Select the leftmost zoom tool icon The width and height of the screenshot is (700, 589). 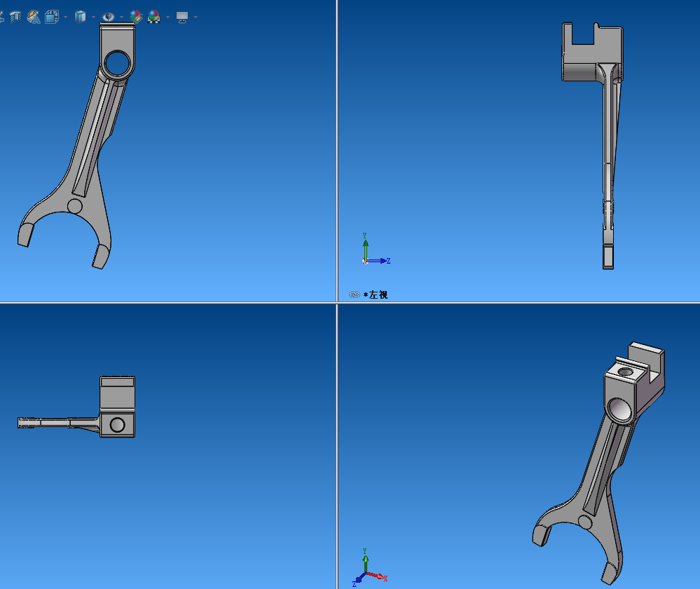coord(4,16)
